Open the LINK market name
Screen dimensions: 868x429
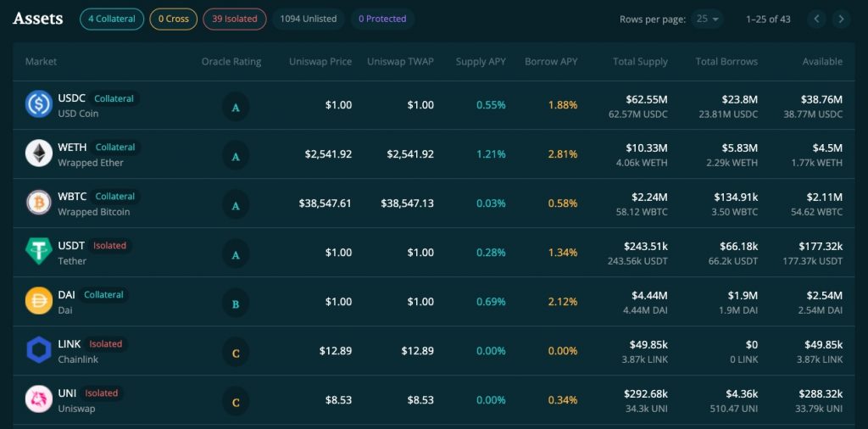[x=70, y=343]
